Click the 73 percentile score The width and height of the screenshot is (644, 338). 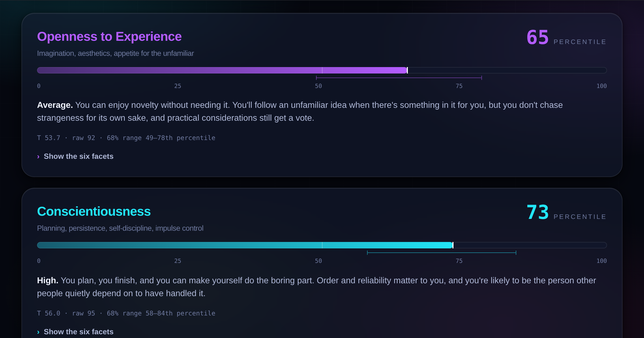[537, 212]
